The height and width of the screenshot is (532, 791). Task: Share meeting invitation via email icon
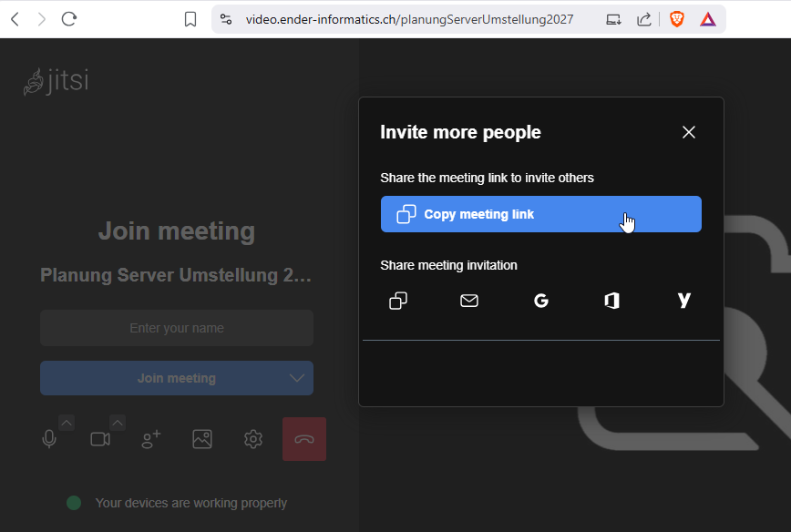[x=469, y=301]
